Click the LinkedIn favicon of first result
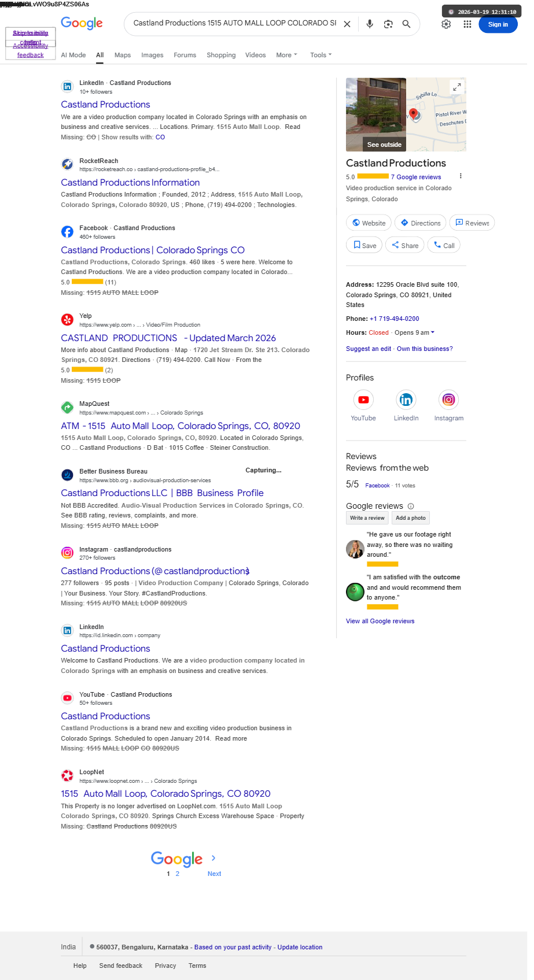The image size is (534, 980). pyautogui.click(x=67, y=87)
